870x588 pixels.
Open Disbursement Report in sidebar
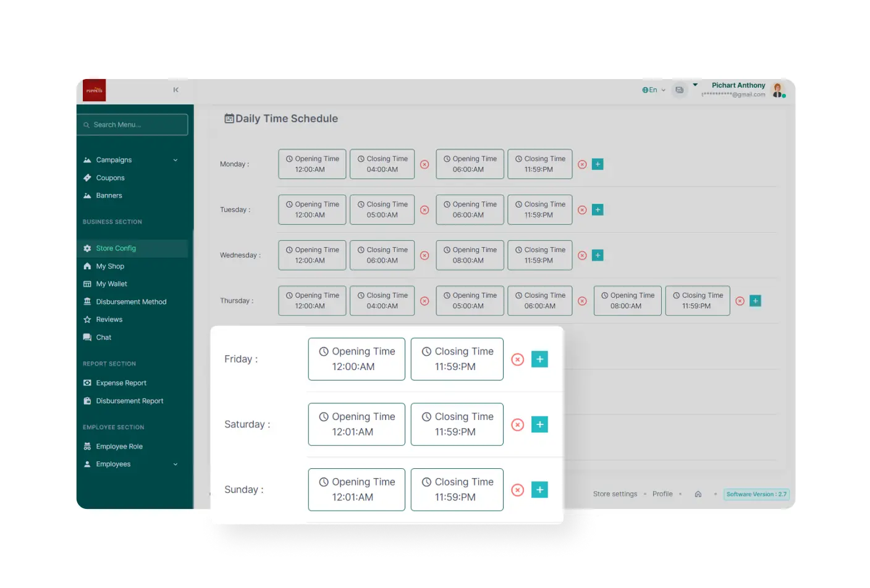coord(130,401)
